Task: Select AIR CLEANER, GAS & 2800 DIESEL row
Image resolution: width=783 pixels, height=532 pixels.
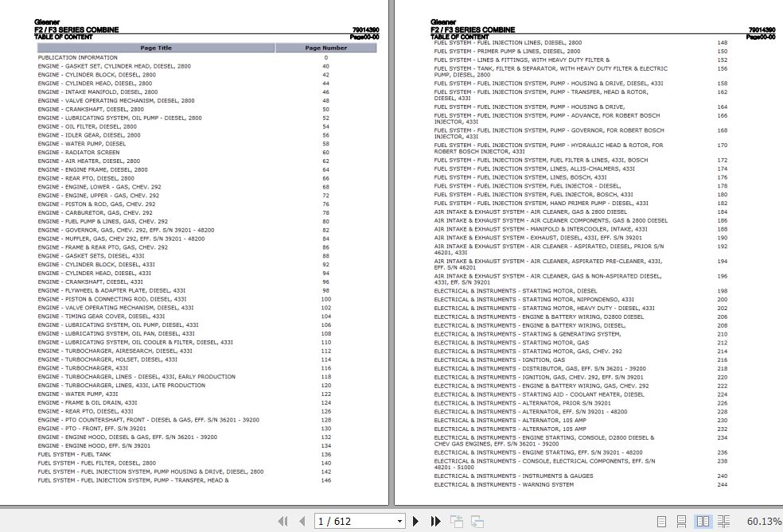Action: (531, 212)
